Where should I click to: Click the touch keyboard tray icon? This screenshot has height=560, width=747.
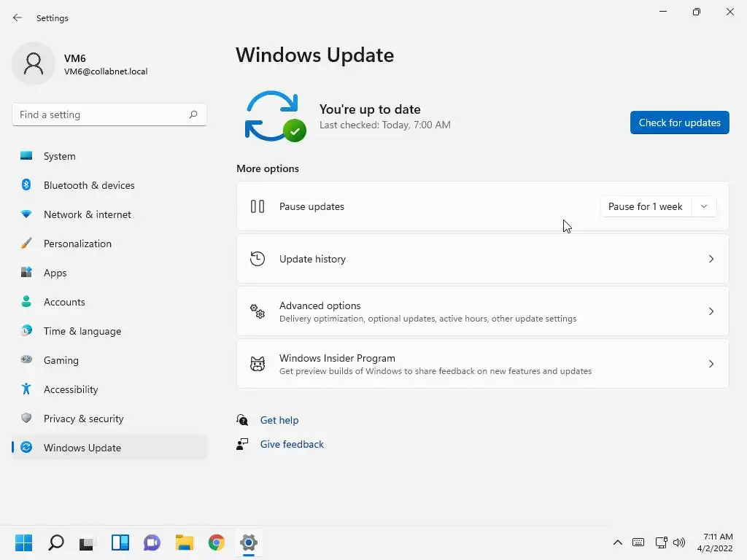tap(638, 542)
